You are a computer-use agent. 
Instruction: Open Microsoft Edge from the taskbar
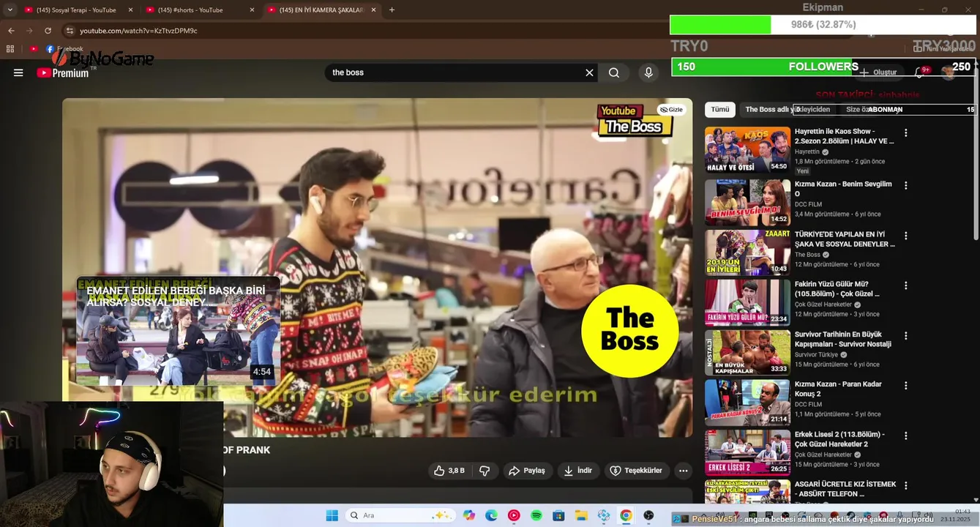click(x=491, y=515)
